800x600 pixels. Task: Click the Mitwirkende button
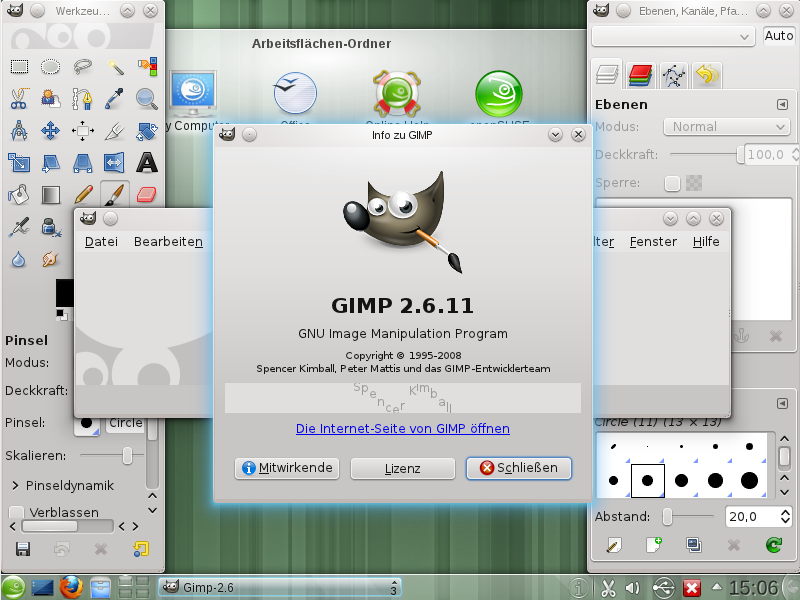coord(287,468)
